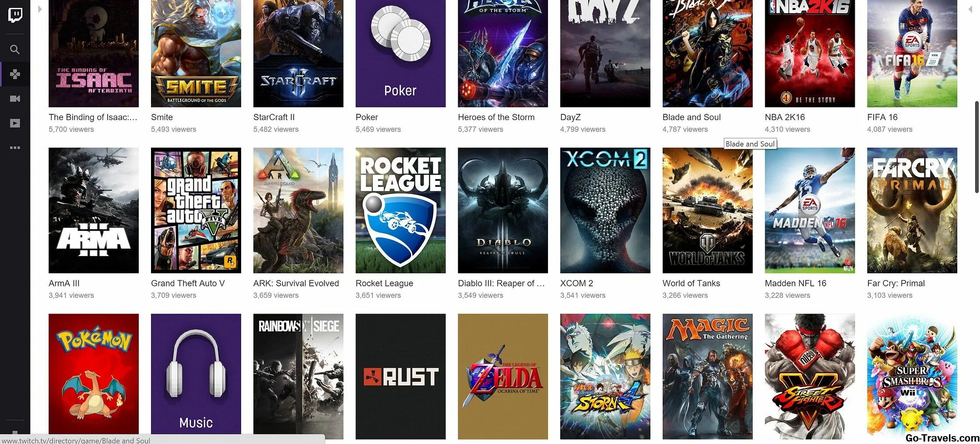Expand the left sidebar arrow
The height and width of the screenshot is (444, 980).
pyautogui.click(x=40, y=9)
